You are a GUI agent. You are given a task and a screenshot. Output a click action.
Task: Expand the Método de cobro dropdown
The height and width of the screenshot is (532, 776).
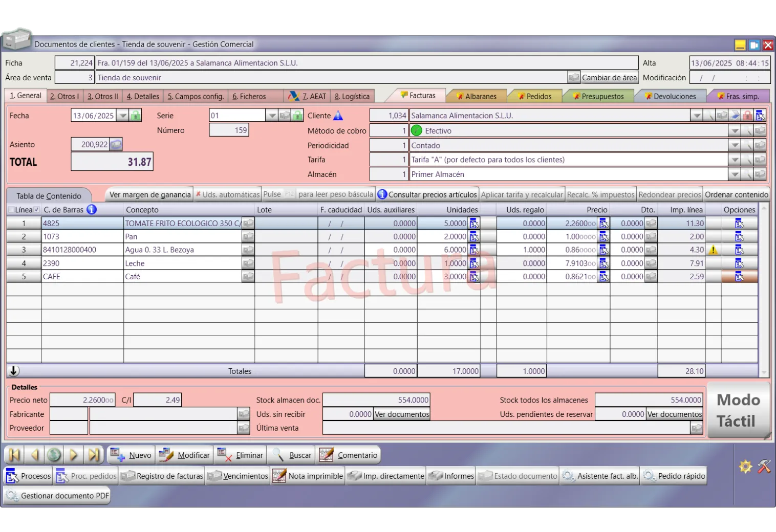tap(735, 131)
